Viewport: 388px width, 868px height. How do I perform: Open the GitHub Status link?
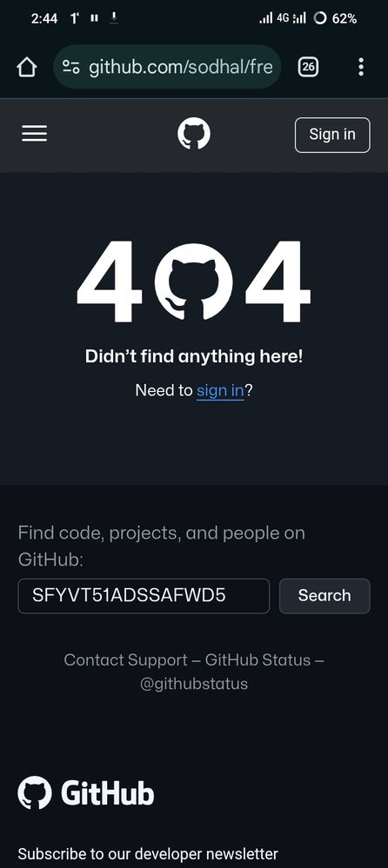(x=258, y=659)
